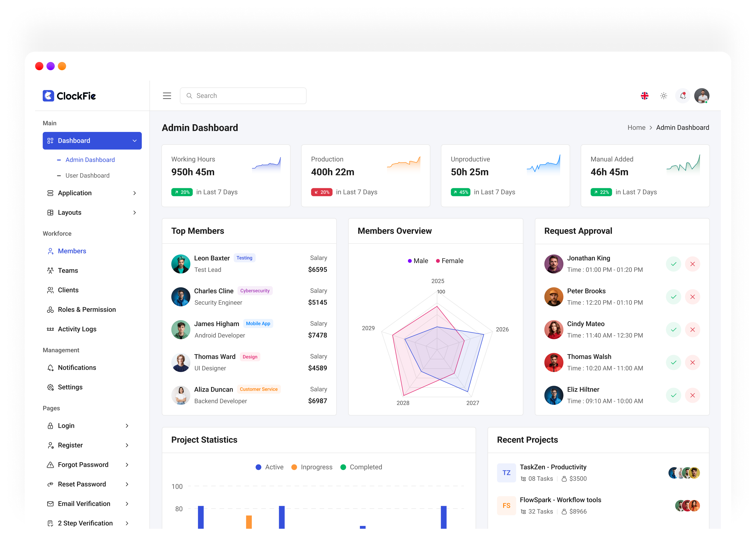
Task: Approve Jonathan King's request with checkmark
Action: click(673, 264)
